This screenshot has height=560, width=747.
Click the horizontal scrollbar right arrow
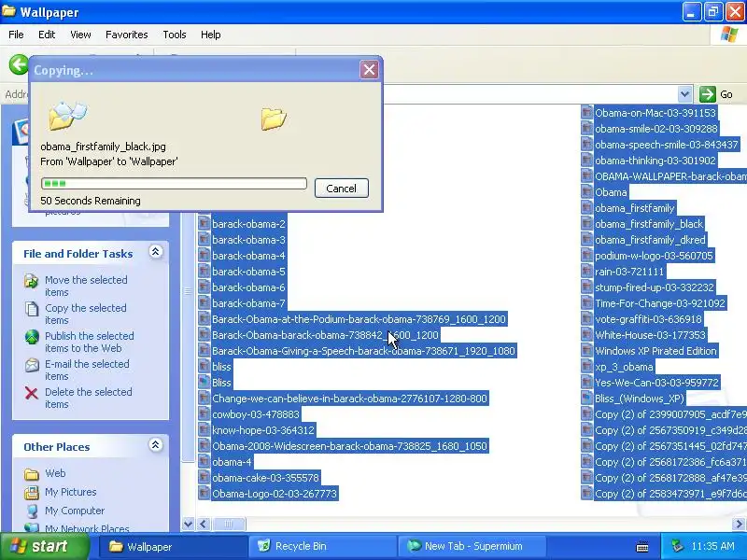point(739,525)
